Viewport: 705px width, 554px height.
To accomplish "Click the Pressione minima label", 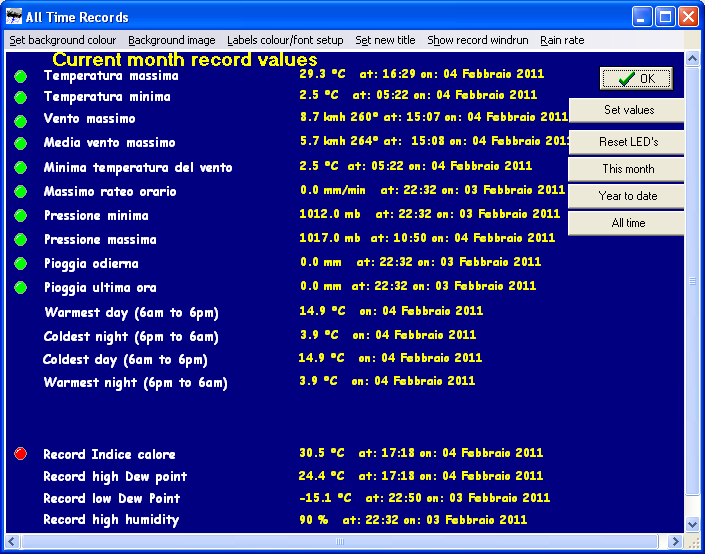I will [96, 215].
